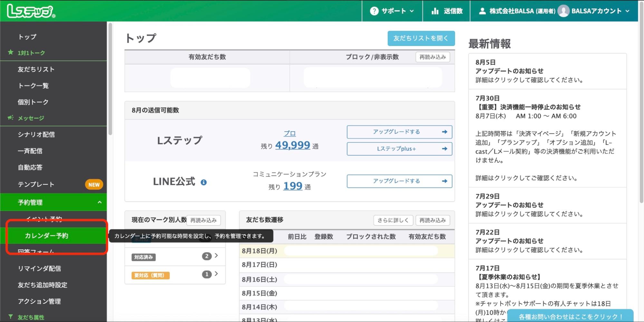
Task: Click the support question mark icon
Action: click(374, 11)
